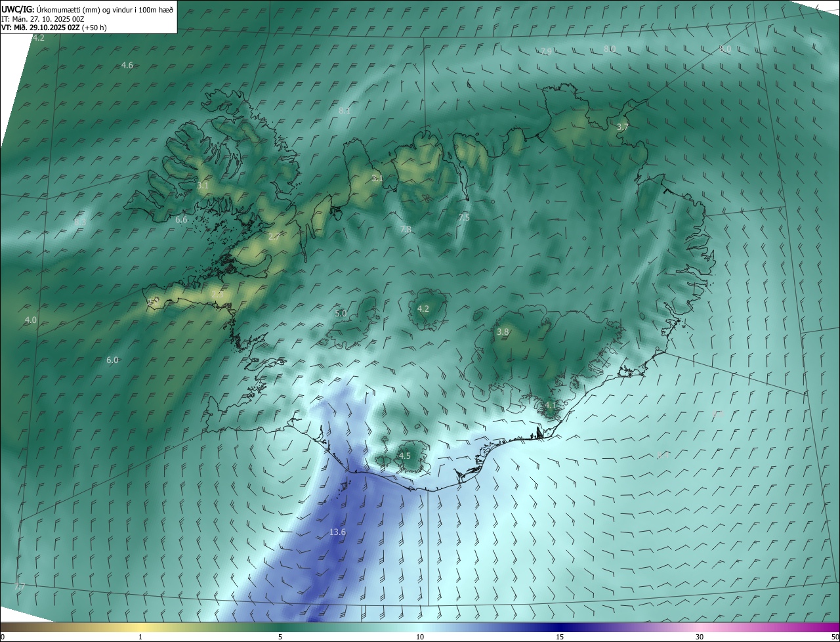Select the 6.0 value off the west coast
Image resolution: width=840 pixels, height=642 pixels.
[112, 360]
